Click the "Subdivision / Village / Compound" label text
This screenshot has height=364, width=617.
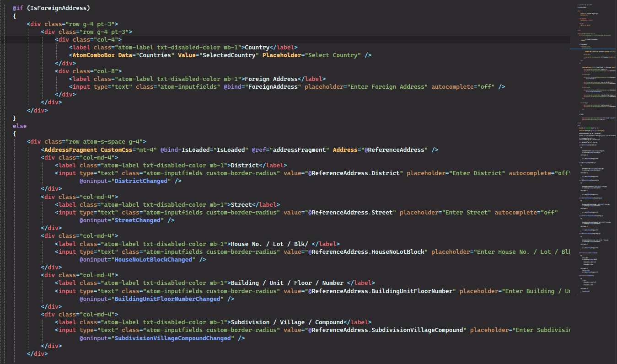point(287,322)
